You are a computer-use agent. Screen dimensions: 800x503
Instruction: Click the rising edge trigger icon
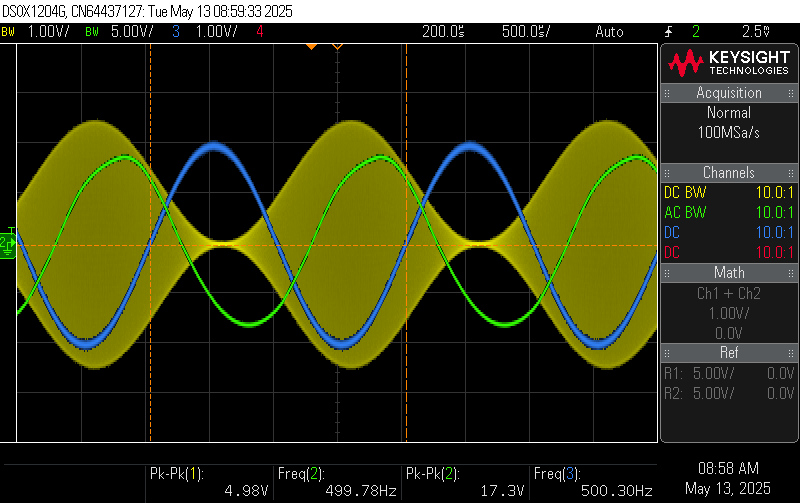pyautogui.click(x=668, y=32)
